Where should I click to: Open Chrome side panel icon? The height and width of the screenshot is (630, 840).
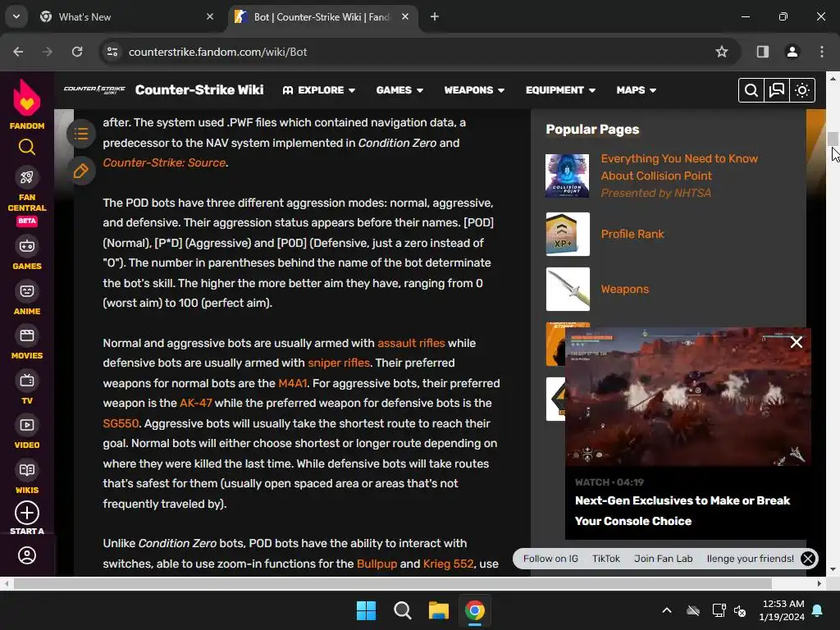point(763,52)
